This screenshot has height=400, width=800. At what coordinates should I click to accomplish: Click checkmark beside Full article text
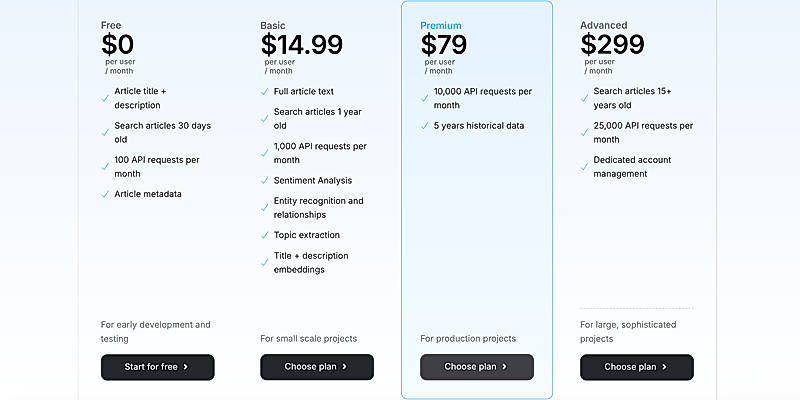265,92
